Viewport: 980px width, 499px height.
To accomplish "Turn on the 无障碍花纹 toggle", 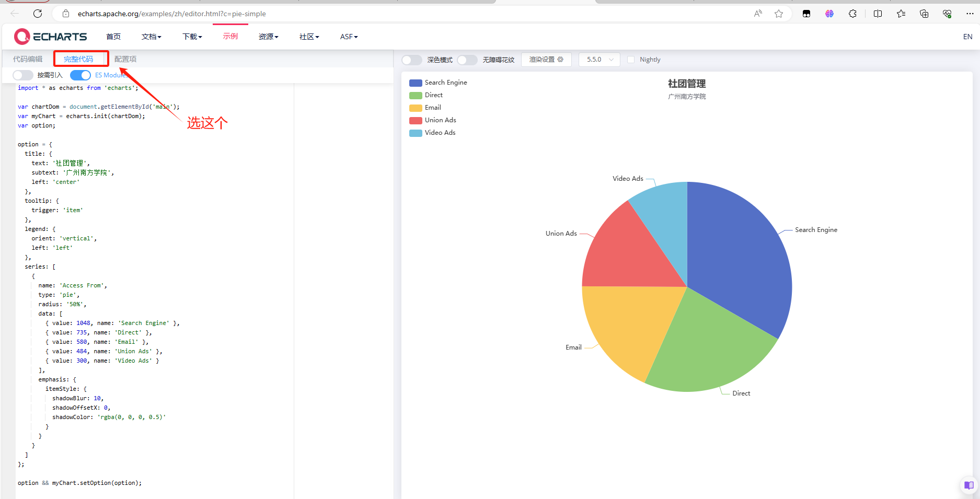I will [x=467, y=60].
